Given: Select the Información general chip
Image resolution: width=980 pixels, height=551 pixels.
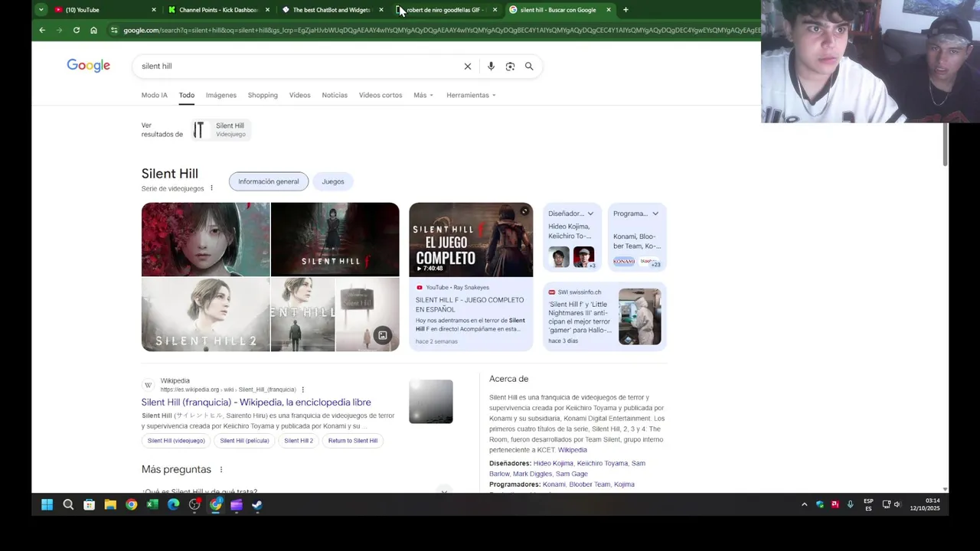Looking at the screenshot, I should (269, 181).
